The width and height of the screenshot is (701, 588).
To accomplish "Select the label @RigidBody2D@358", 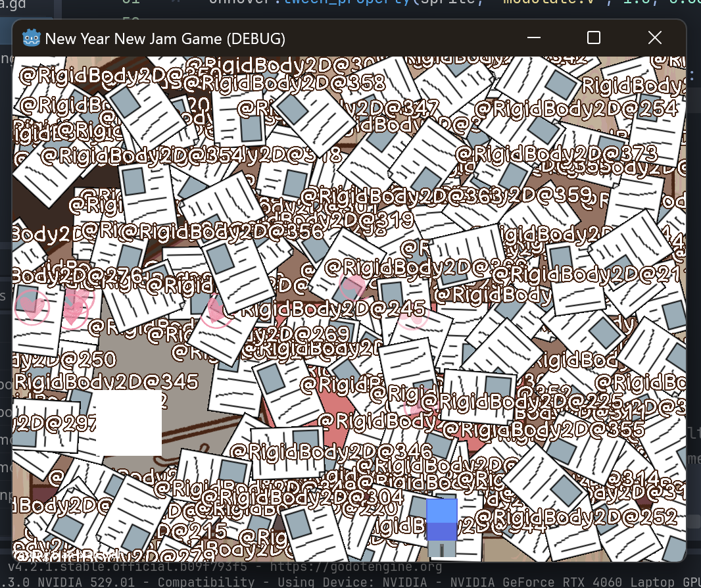I will 284,84.
